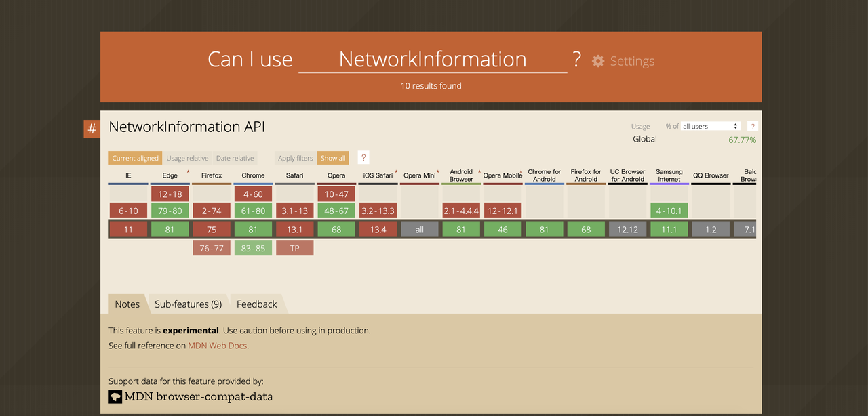Select the Samsung Internet 11.1 cell
The width and height of the screenshot is (868, 416).
point(669,230)
